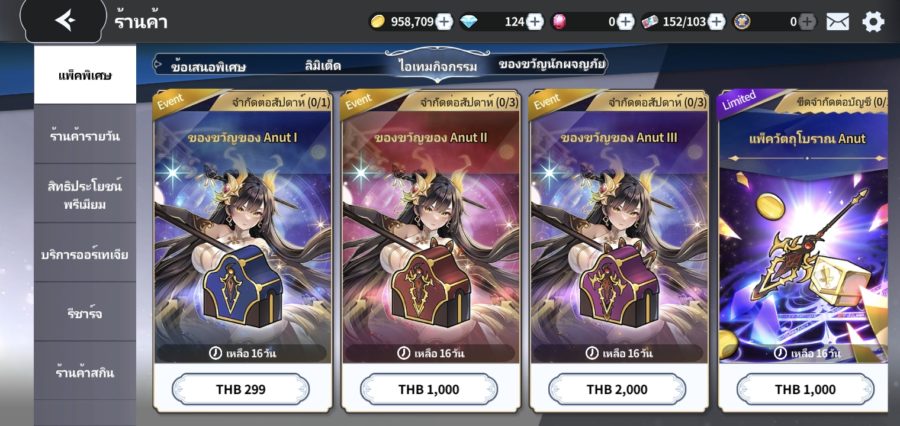The height and width of the screenshot is (426, 900).
Task: Select บริการออร์เทเจีย in the sidebar
Action: (85, 254)
